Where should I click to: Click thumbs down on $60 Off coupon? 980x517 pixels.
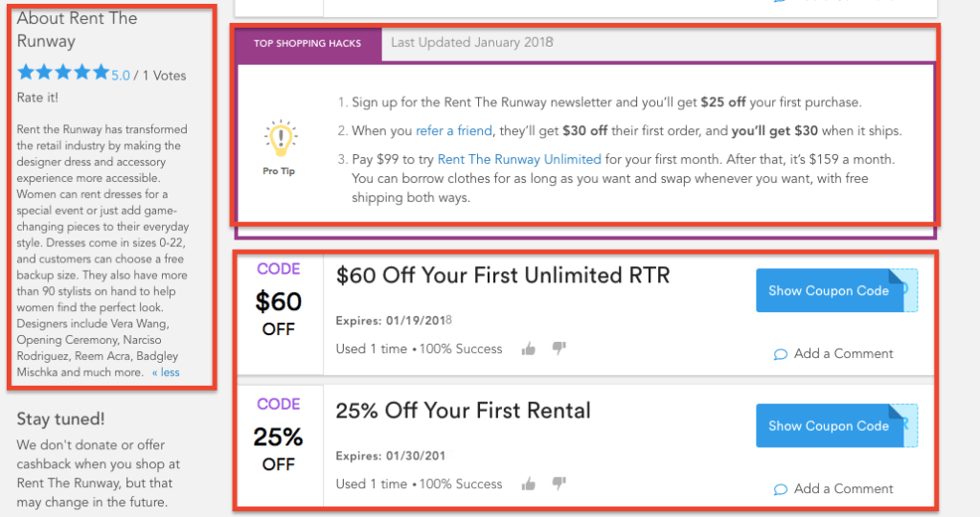tap(559, 348)
